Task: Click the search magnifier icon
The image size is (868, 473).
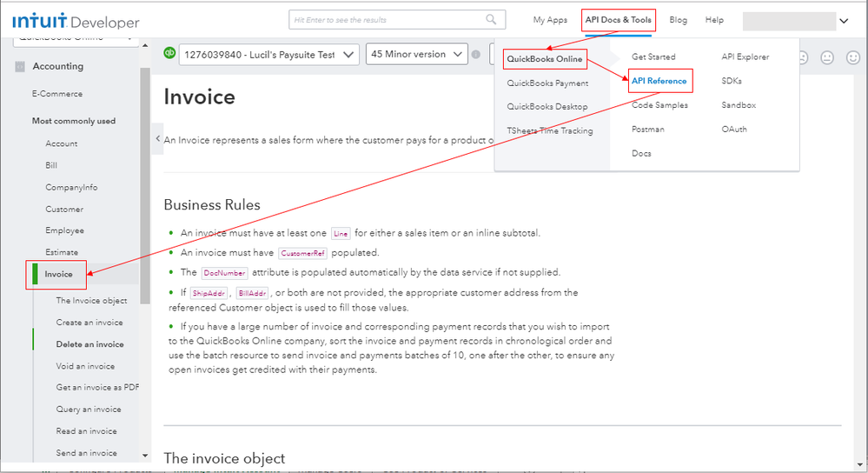Action: [491, 19]
